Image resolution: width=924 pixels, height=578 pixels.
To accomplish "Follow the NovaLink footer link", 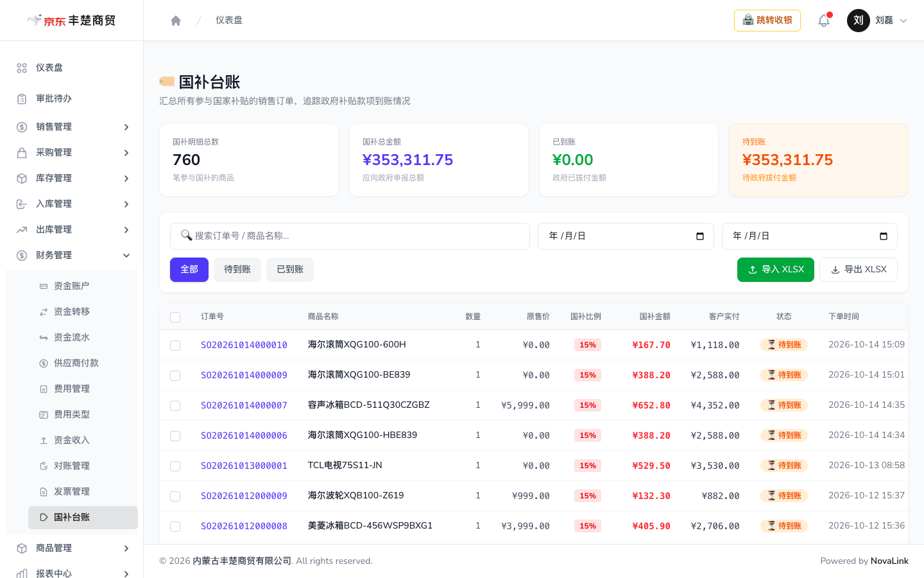I will [x=889, y=561].
